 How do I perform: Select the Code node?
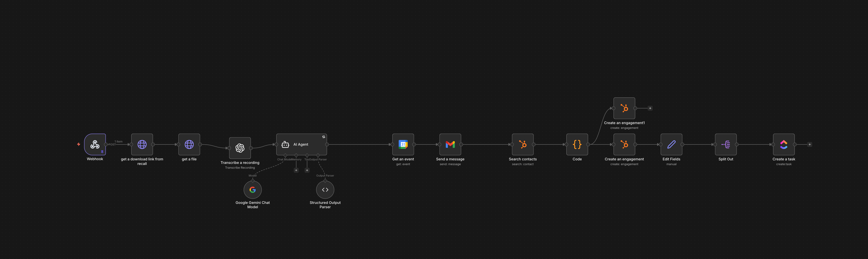(x=577, y=144)
